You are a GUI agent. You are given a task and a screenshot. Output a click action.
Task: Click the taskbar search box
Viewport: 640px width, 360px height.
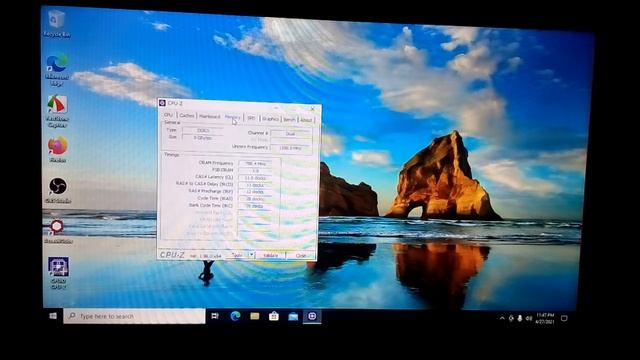click(134, 316)
